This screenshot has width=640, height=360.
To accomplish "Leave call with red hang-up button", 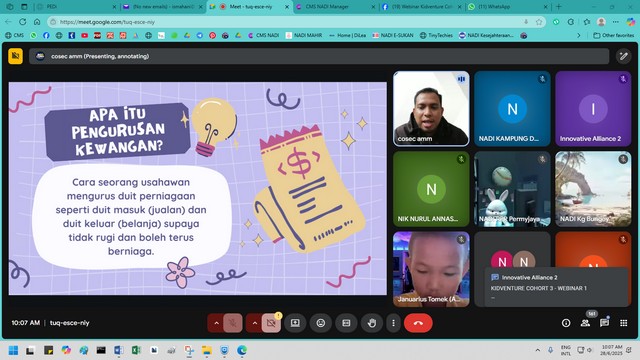I will tap(418, 323).
